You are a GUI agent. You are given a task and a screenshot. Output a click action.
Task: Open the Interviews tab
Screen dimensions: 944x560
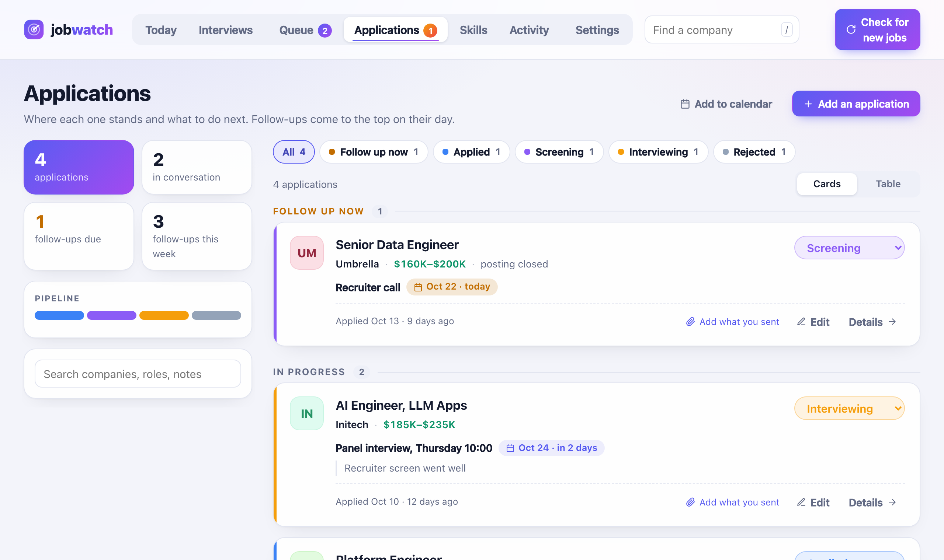[x=225, y=30]
